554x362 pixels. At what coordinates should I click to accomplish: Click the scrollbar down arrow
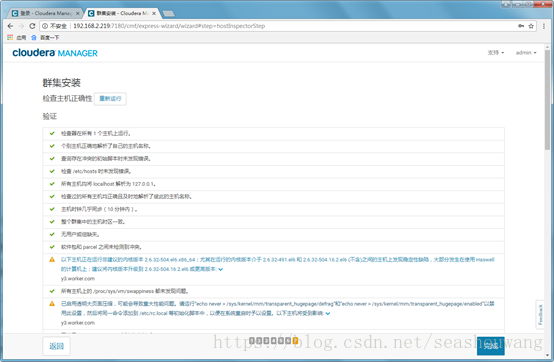point(547,355)
